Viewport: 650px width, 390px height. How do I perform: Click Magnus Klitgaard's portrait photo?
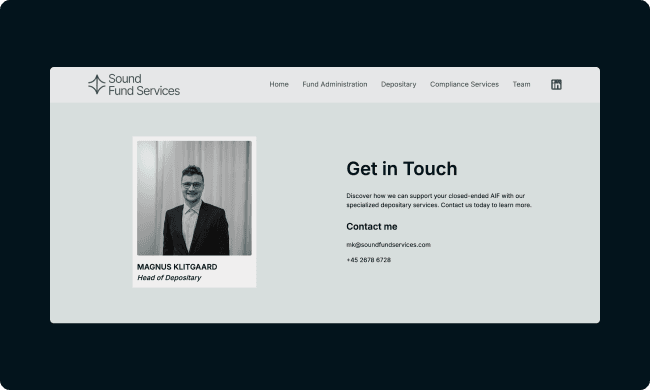click(194, 198)
